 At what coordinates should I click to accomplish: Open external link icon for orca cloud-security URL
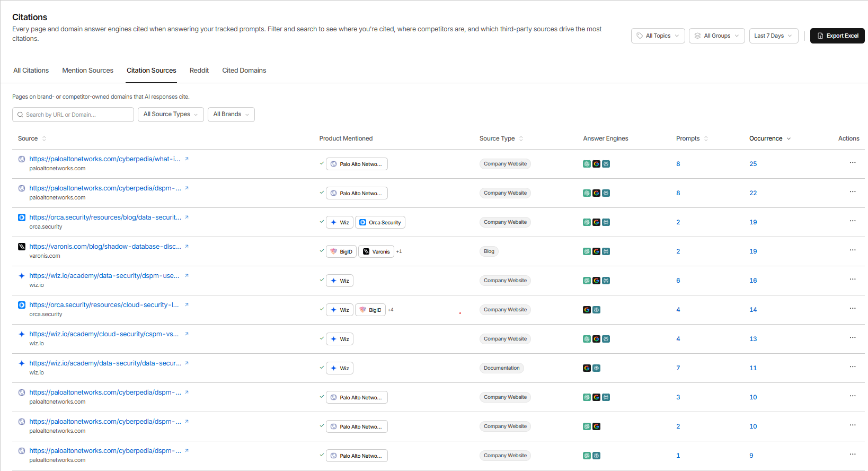tap(187, 305)
